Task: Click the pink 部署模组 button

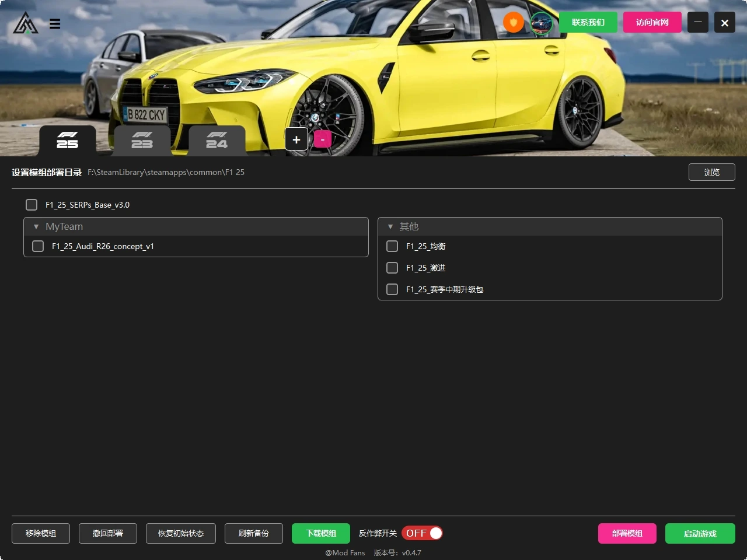Action: 627,533
